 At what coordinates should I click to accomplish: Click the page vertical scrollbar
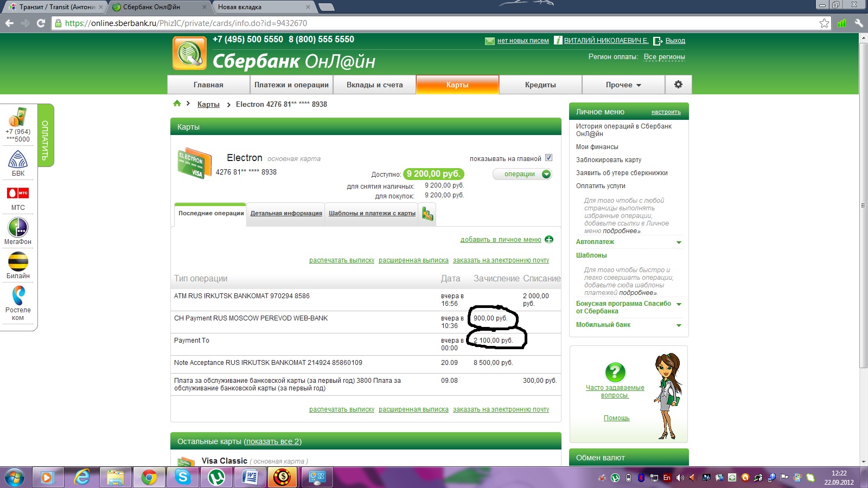(863, 206)
